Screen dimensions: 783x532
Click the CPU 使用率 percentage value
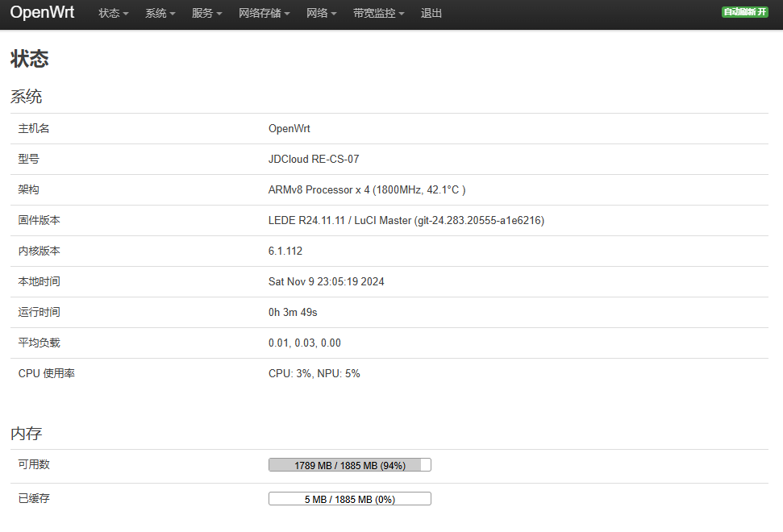[x=314, y=374]
